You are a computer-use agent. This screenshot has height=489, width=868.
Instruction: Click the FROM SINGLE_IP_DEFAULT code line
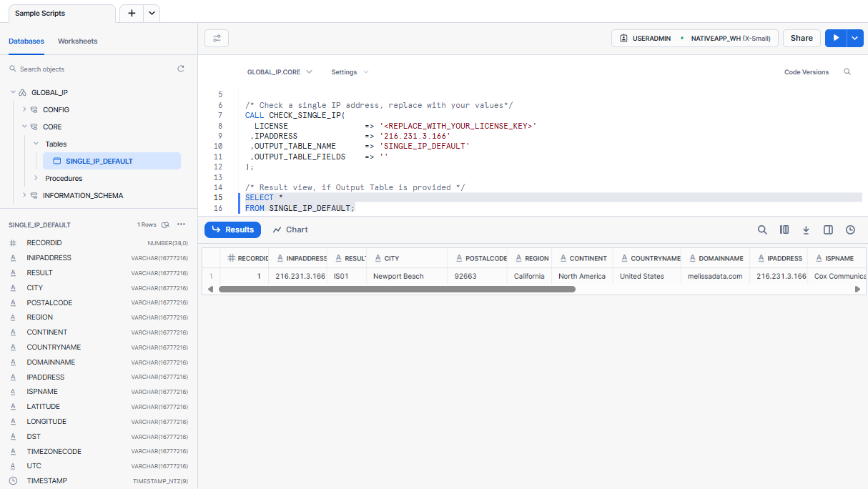click(300, 208)
